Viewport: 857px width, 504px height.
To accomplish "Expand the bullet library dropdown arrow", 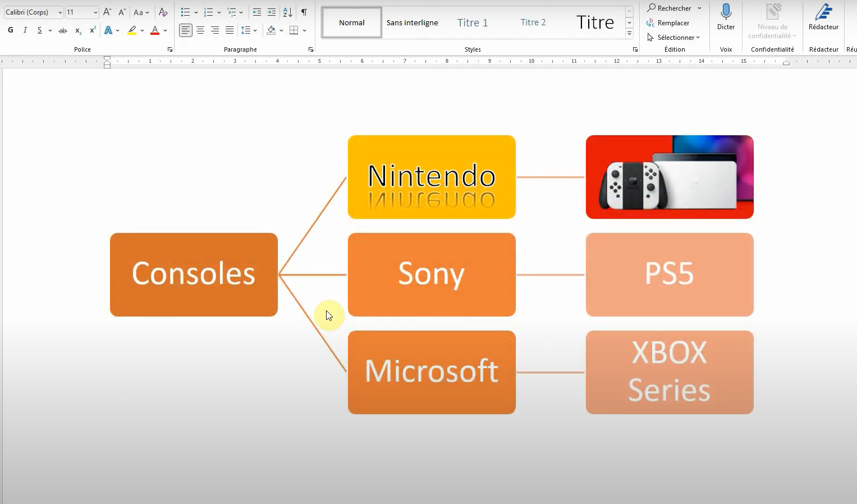I will (x=196, y=12).
